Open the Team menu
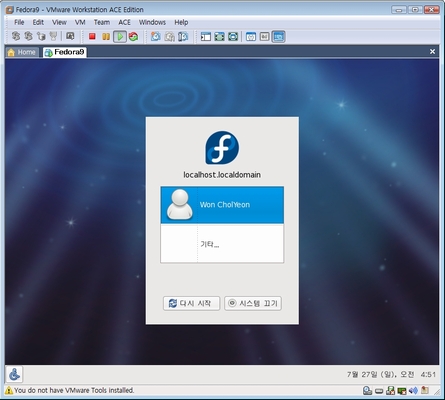Image resolution: width=445 pixels, height=400 pixels. tap(102, 22)
